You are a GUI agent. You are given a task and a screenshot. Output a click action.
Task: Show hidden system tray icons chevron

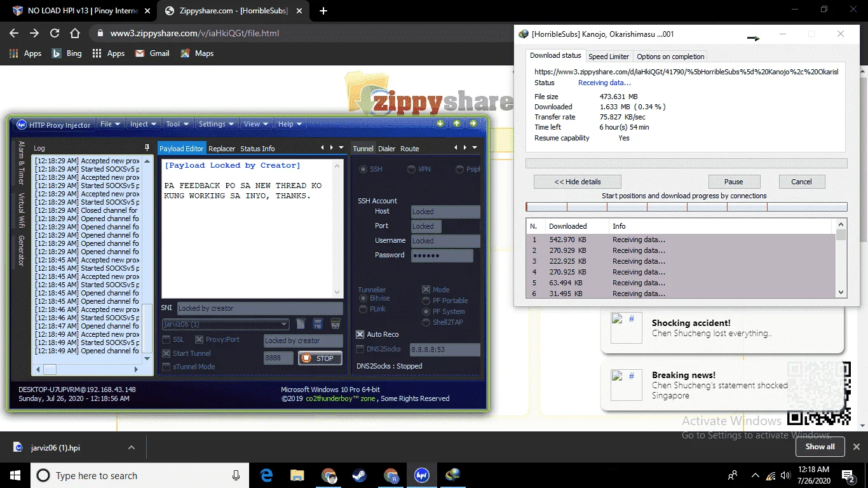tap(756, 475)
